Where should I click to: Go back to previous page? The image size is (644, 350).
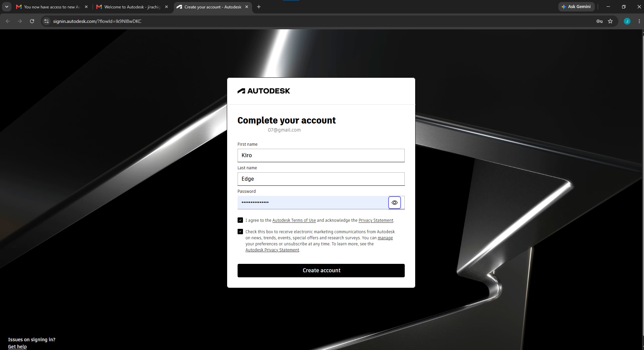[x=8, y=21]
